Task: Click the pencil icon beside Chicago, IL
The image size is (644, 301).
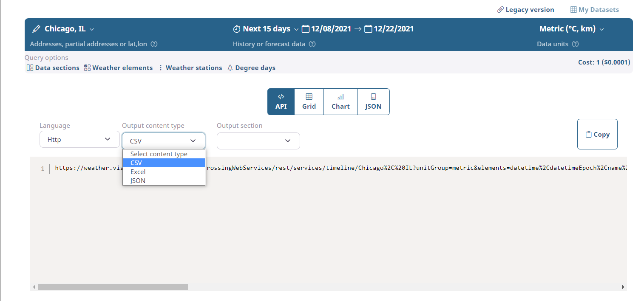Action: (x=36, y=28)
